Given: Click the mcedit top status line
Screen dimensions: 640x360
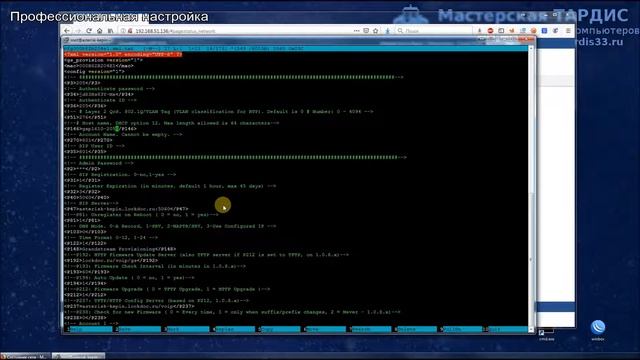Looking at the screenshot, I should 296,49.
